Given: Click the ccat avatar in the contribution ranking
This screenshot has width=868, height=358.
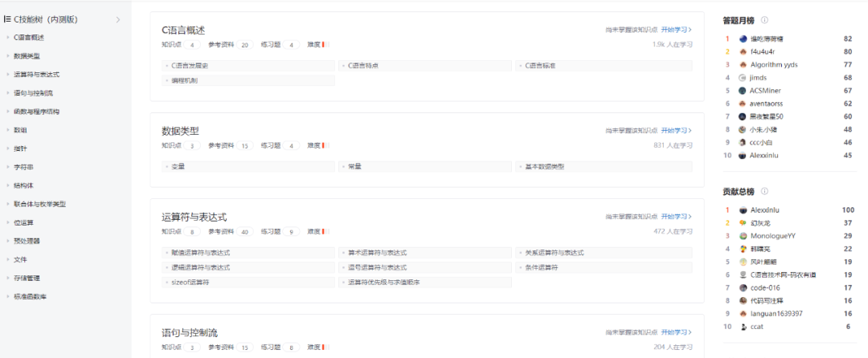Looking at the screenshot, I should click(x=743, y=327).
